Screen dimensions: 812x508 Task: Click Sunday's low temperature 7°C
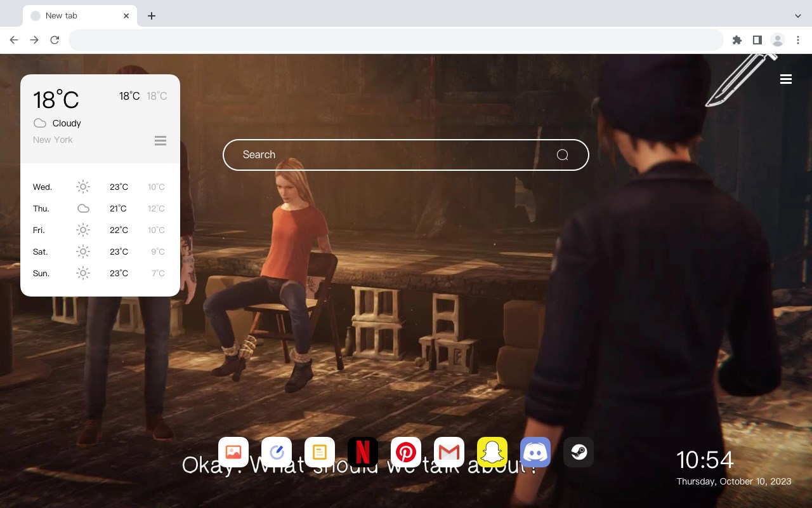pos(158,273)
